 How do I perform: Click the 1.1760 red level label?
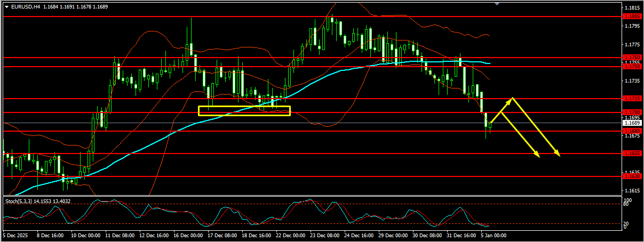[x=631, y=57]
